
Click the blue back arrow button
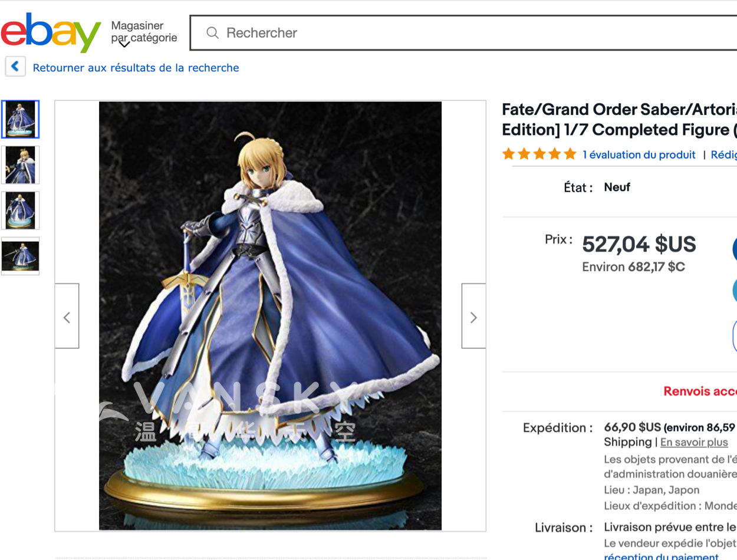15,67
